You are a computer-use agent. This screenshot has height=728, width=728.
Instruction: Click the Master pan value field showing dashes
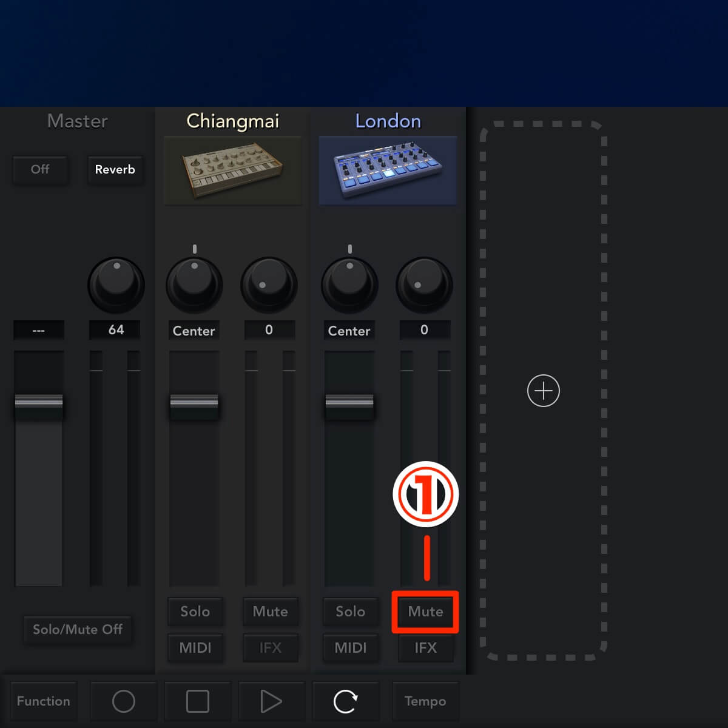[x=39, y=331]
